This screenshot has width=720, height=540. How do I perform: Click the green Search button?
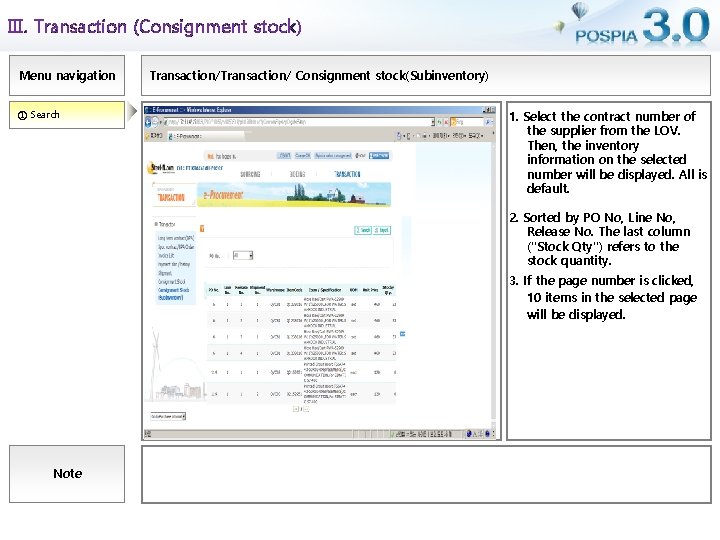(363, 230)
